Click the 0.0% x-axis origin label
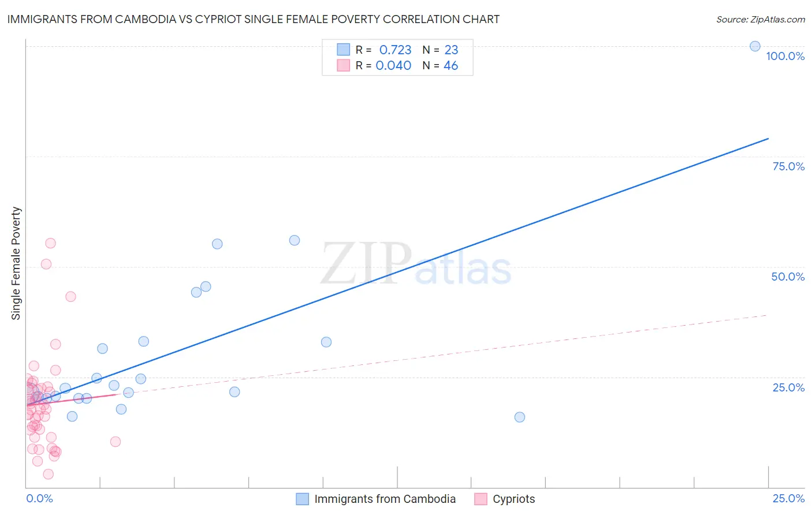The height and width of the screenshot is (515, 812). [39, 498]
